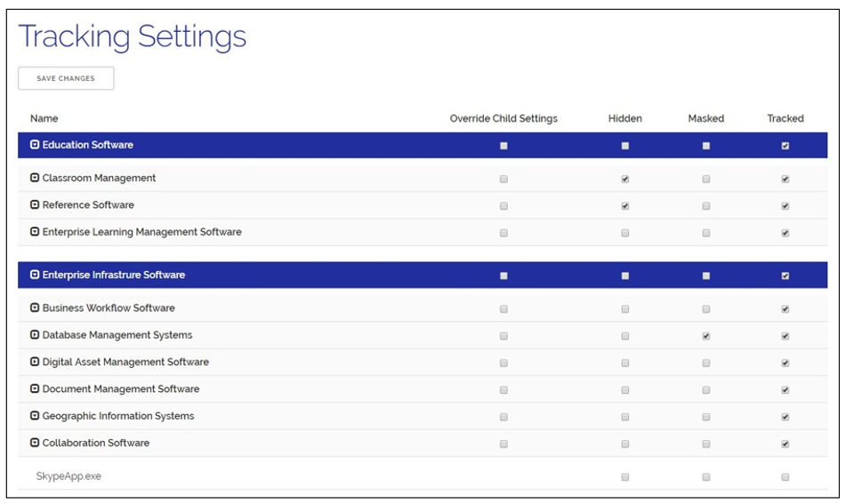Uncheck Tracked for Enterprise Infrastrure Software
Screen dimensions: 854x504
pos(786,276)
